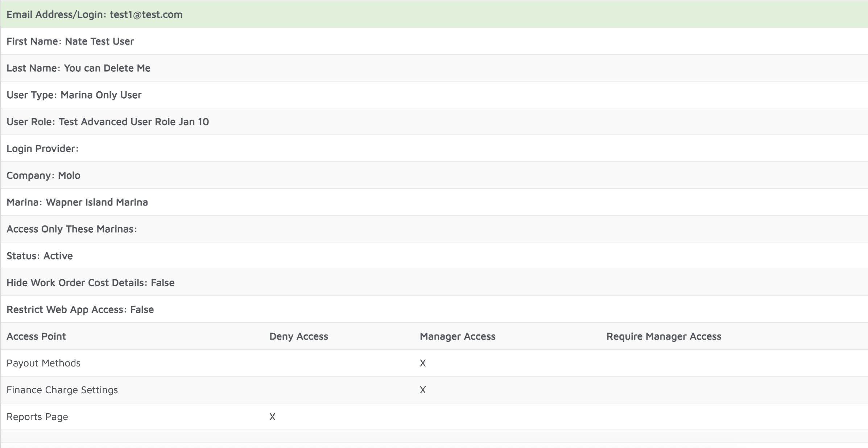Click the Login Provider row

[42, 149]
